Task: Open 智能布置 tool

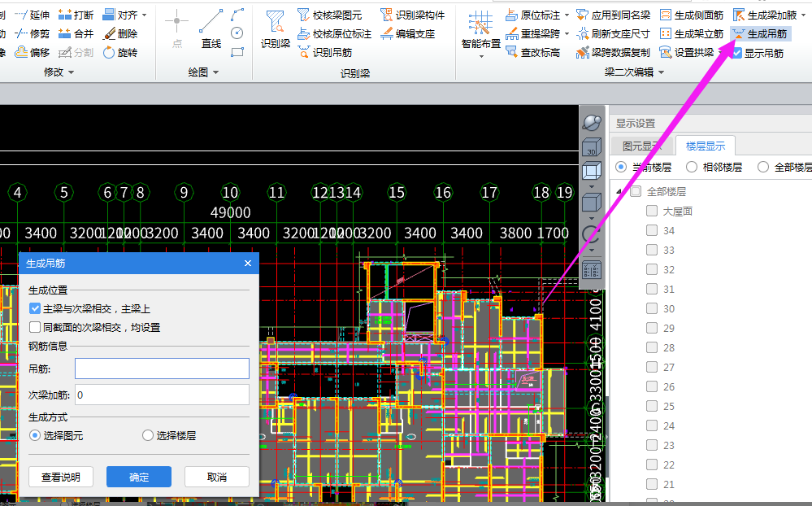Action: (480, 33)
